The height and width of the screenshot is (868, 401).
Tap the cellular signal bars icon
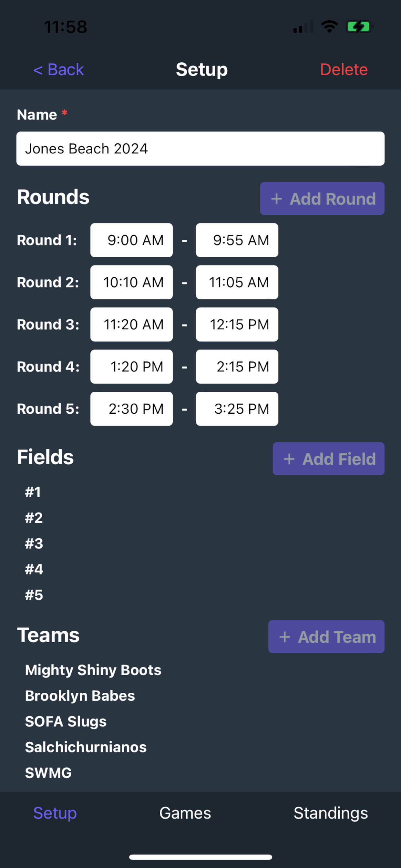click(x=303, y=27)
